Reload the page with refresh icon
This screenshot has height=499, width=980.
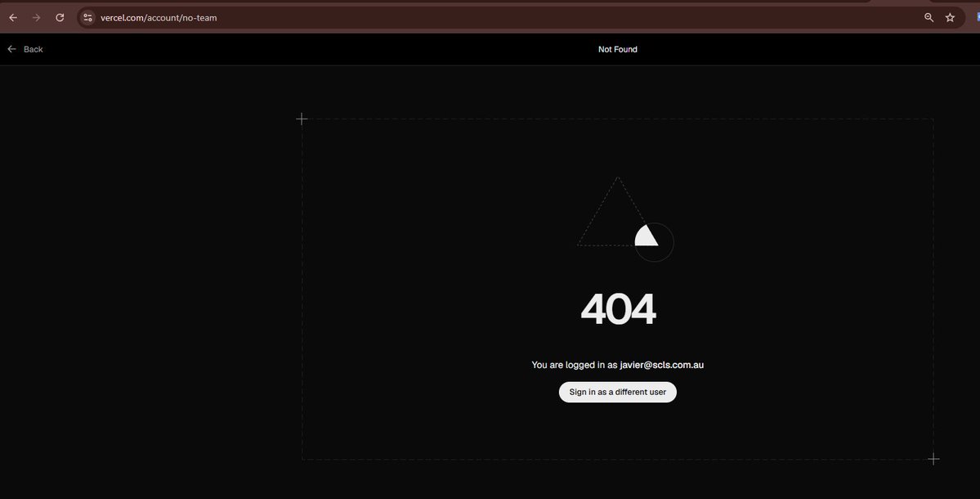point(60,17)
